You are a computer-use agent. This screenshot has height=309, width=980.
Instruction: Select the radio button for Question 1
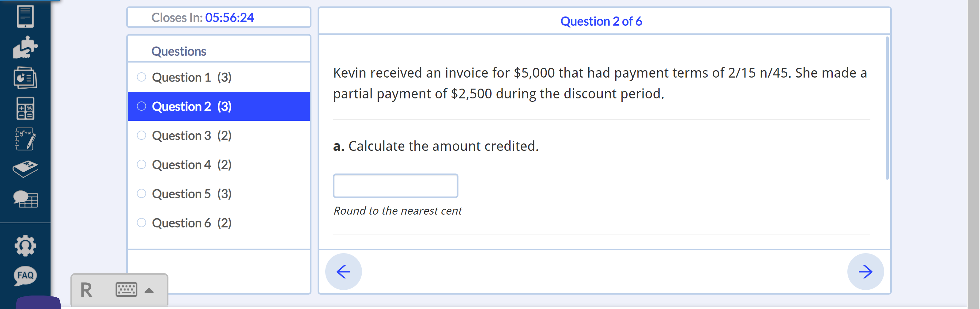pyautogui.click(x=141, y=77)
